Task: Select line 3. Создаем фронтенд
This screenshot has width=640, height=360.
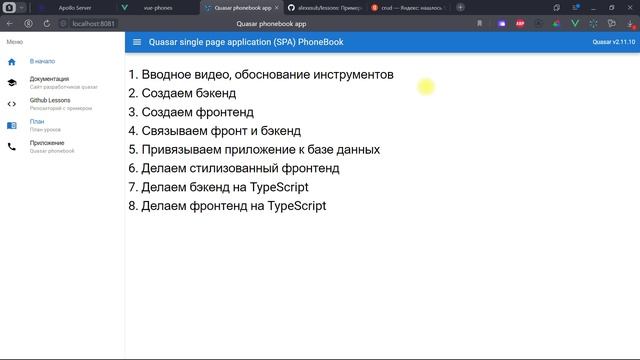Action: [191, 112]
